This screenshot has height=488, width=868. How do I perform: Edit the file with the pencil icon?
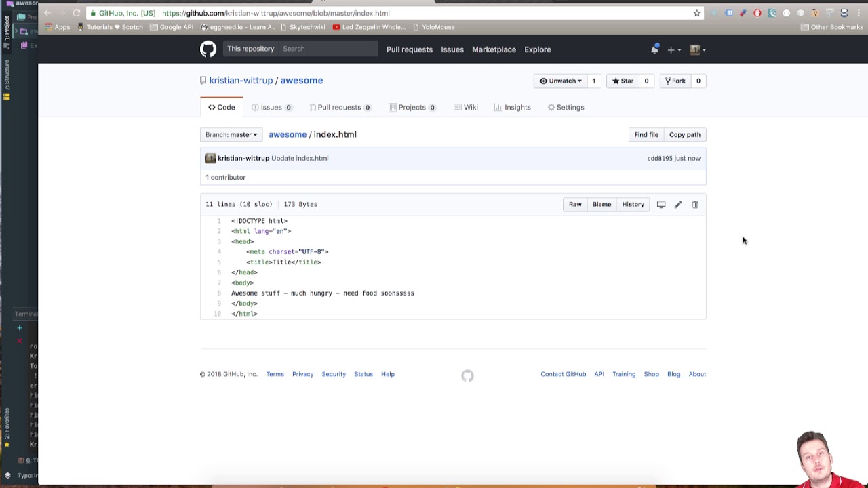(x=678, y=204)
